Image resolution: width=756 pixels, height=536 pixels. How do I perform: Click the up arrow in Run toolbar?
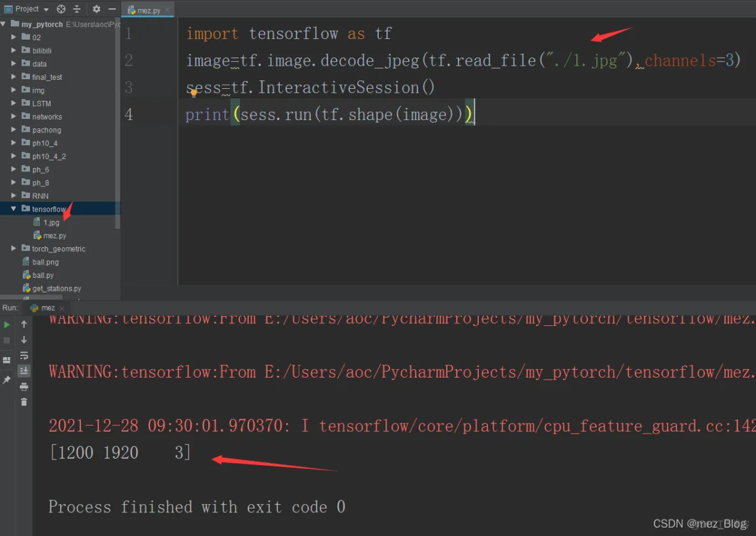(x=24, y=324)
